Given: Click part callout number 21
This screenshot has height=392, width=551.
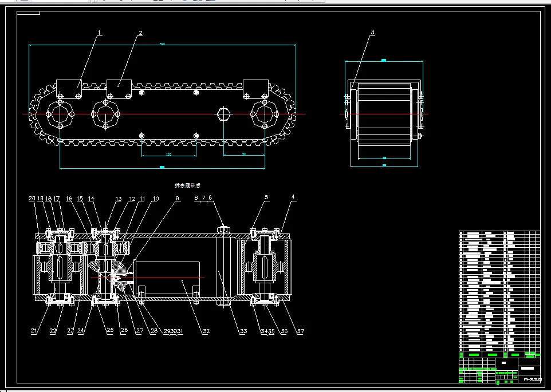Looking at the screenshot, I should tap(34, 331).
